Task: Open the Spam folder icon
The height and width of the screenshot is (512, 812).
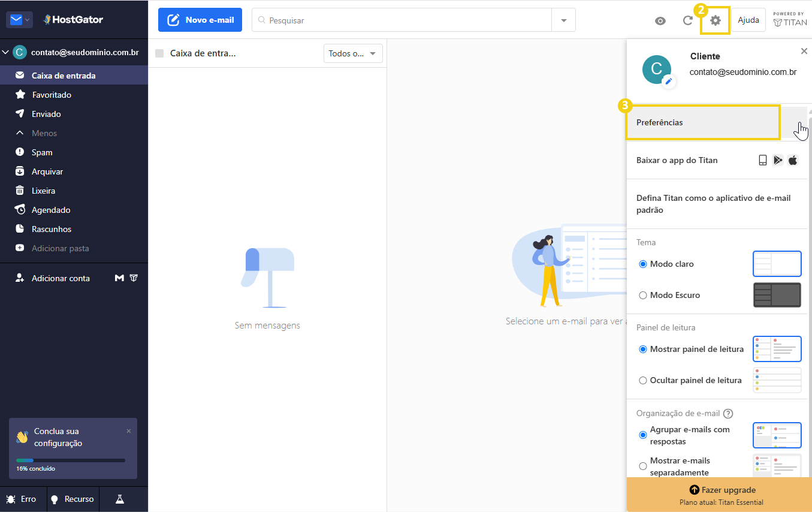Action: (x=19, y=152)
